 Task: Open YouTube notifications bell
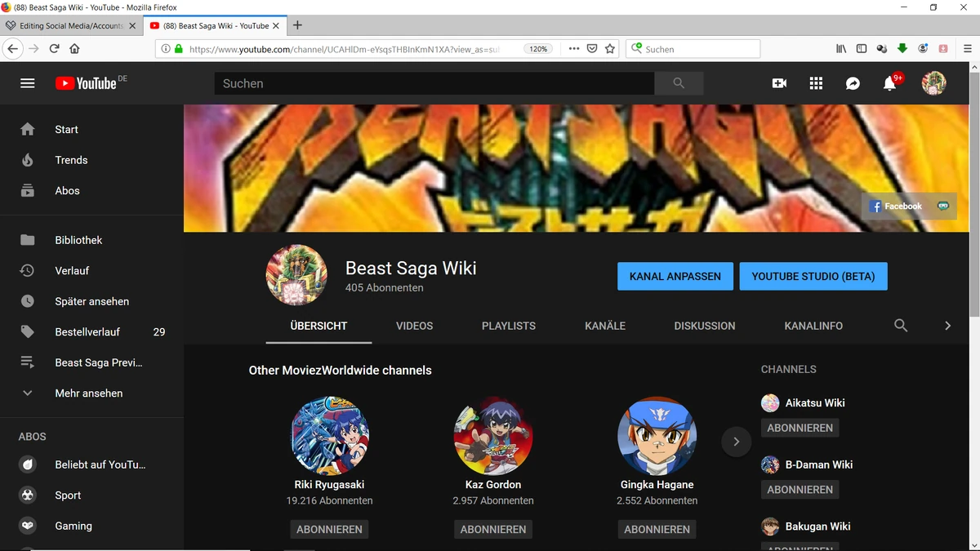pyautogui.click(x=889, y=82)
